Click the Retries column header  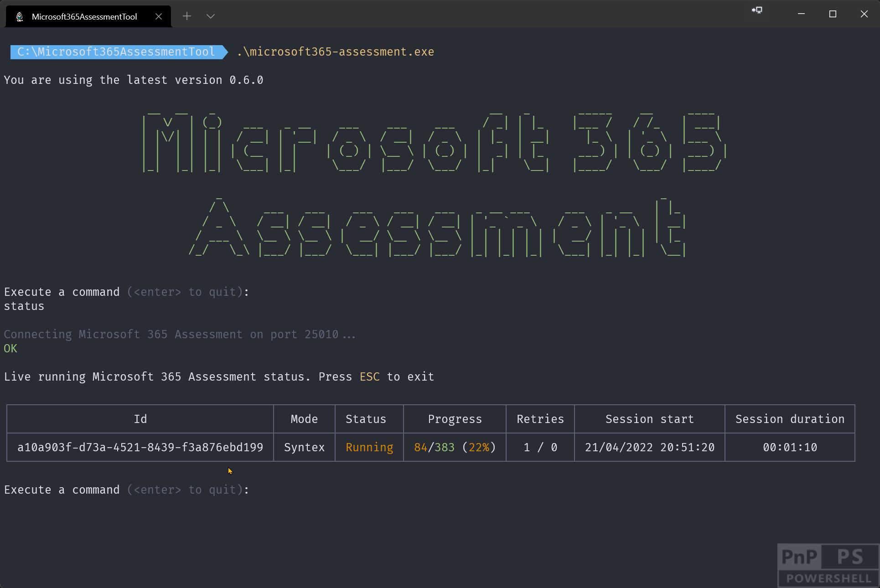(540, 419)
